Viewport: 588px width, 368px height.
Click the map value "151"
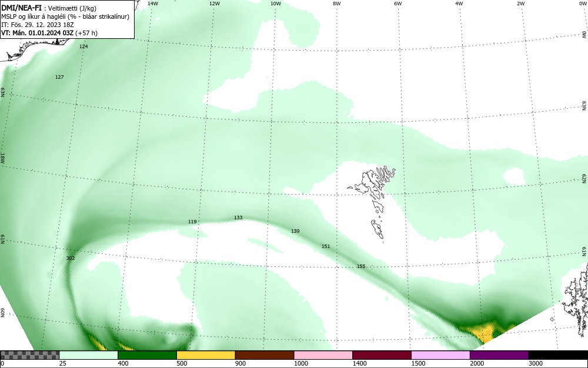[x=326, y=246]
